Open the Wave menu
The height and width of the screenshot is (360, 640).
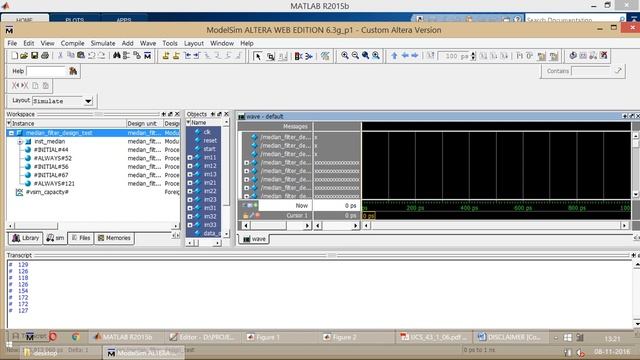[x=148, y=43]
